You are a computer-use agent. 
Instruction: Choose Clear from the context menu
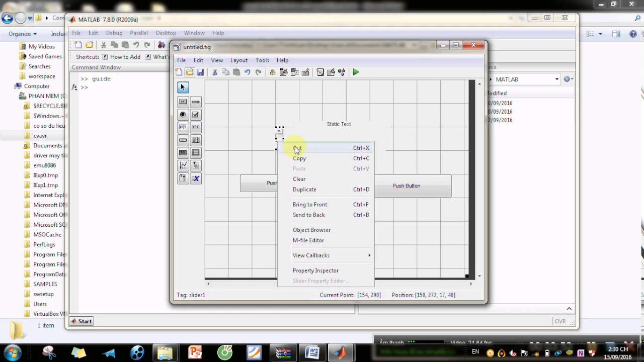[x=326, y=179]
